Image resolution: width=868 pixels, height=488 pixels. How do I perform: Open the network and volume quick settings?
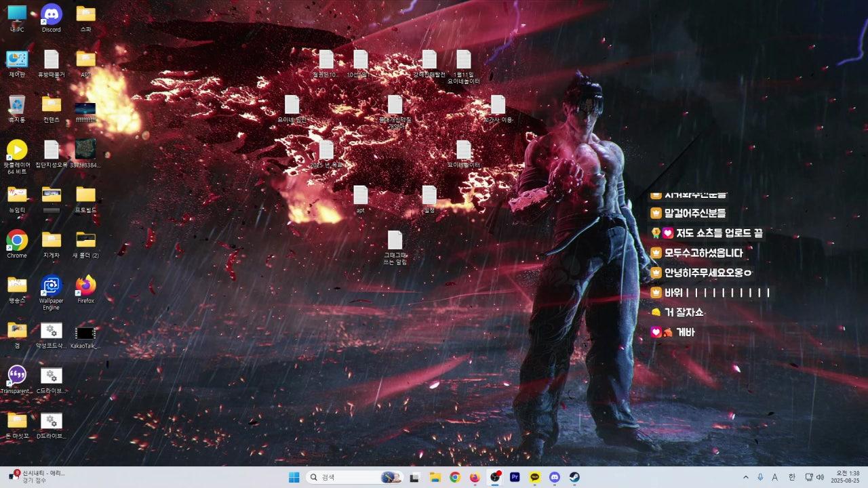coord(814,477)
